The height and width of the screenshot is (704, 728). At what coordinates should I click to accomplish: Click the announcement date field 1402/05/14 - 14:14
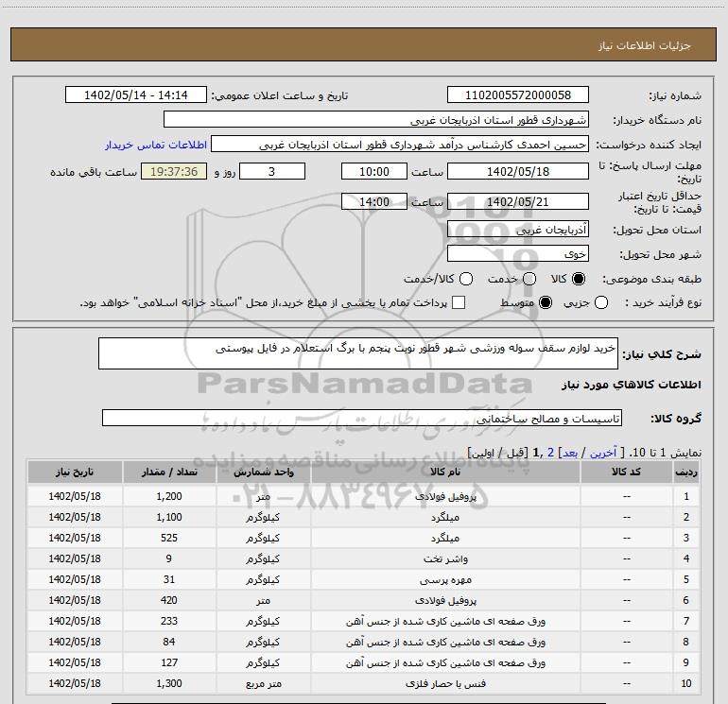coord(136,95)
